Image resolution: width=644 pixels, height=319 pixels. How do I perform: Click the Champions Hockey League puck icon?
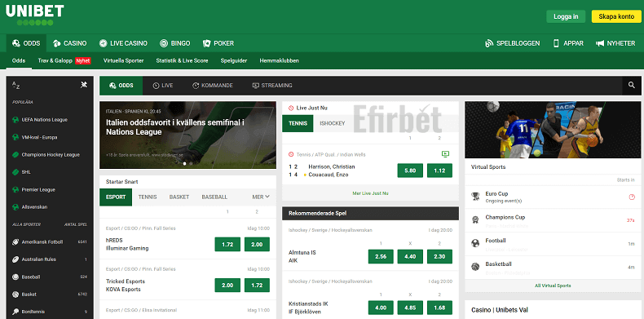[x=15, y=154]
